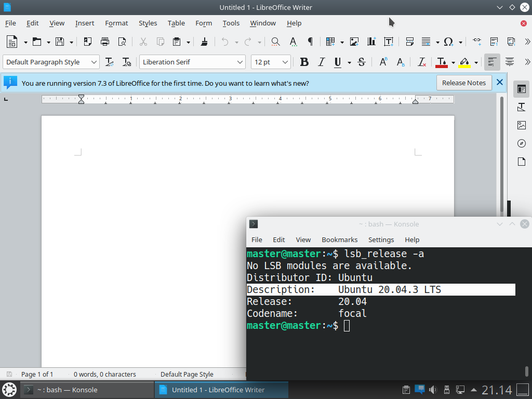Switch to Konsole taskbar entry
This screenshot has height=399, width=532.
tap(87, 390)
